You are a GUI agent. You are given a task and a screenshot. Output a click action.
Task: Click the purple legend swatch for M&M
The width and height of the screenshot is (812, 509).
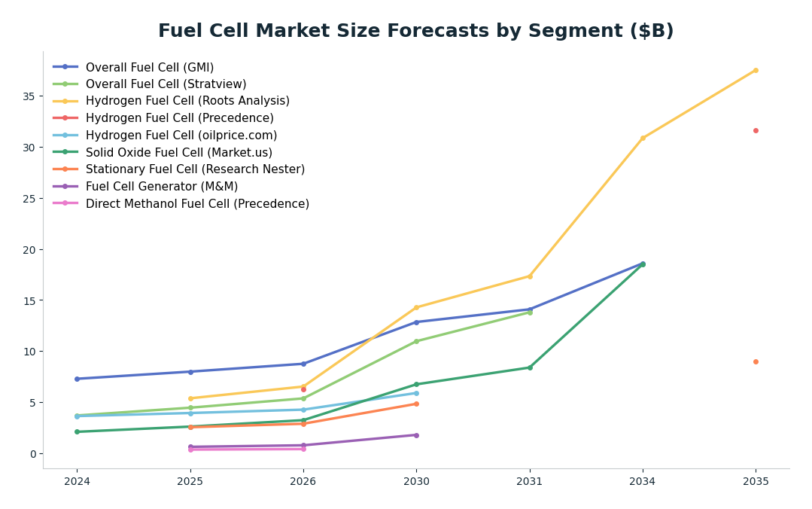pyautogui.click(x=65, y=186)
